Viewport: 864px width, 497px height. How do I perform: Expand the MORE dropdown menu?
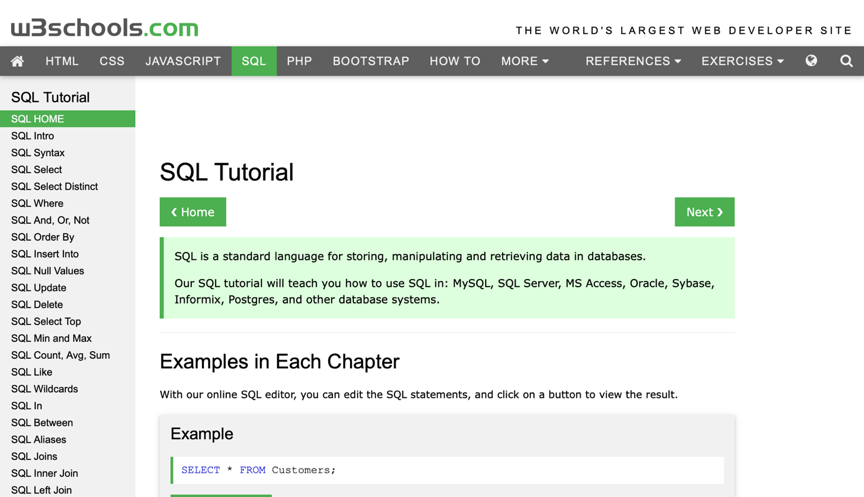point(525,61)
